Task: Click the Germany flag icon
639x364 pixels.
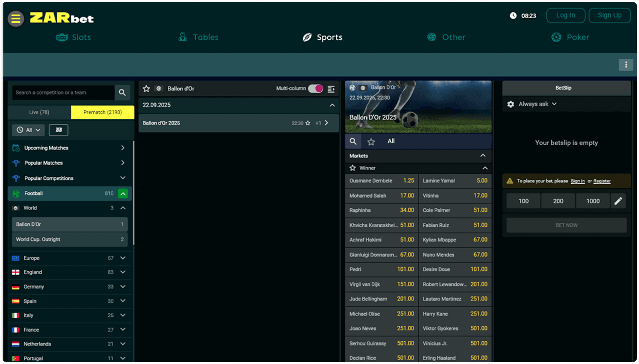Action: tap(16, 287)
